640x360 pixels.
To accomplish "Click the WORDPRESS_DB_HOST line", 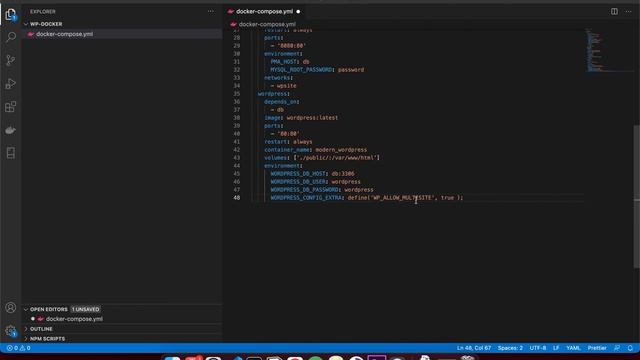I will (x=312, y=174).
